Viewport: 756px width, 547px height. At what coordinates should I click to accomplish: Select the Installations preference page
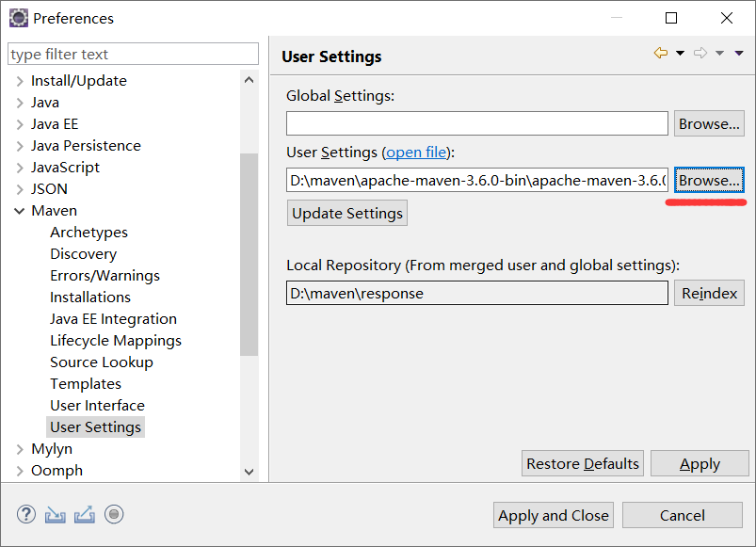coord(90,298)
